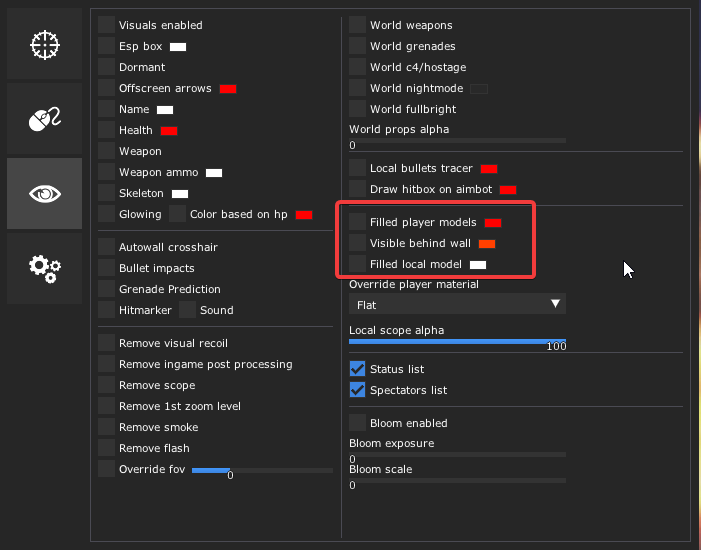Enable the Visuals enabled checkbox
Viewport: 701px width, 550px height.
107,25
